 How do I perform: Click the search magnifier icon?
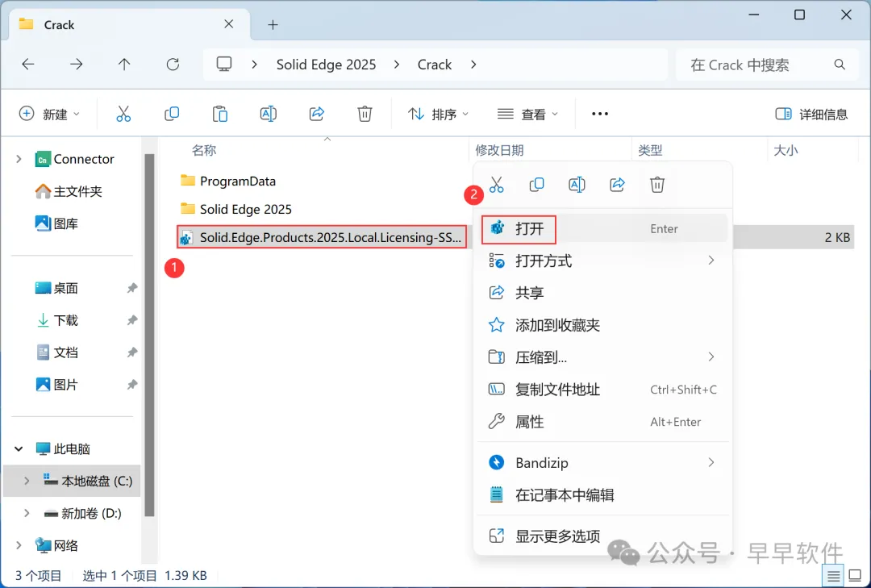[840, 65]
